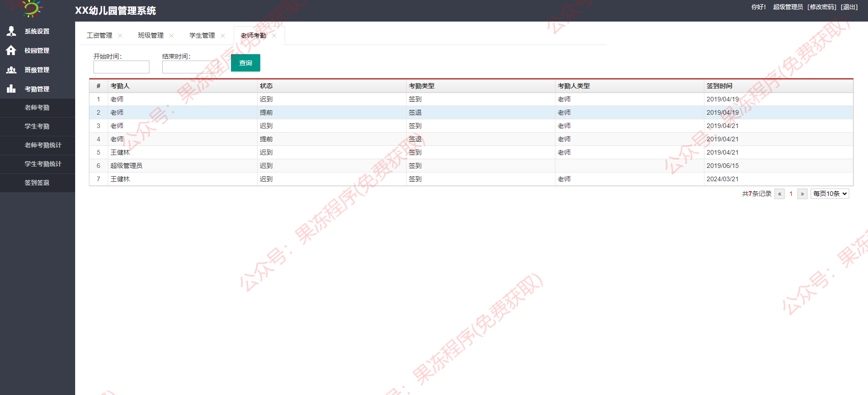Open the 每页10条 page size dropdown

(830, 194)
